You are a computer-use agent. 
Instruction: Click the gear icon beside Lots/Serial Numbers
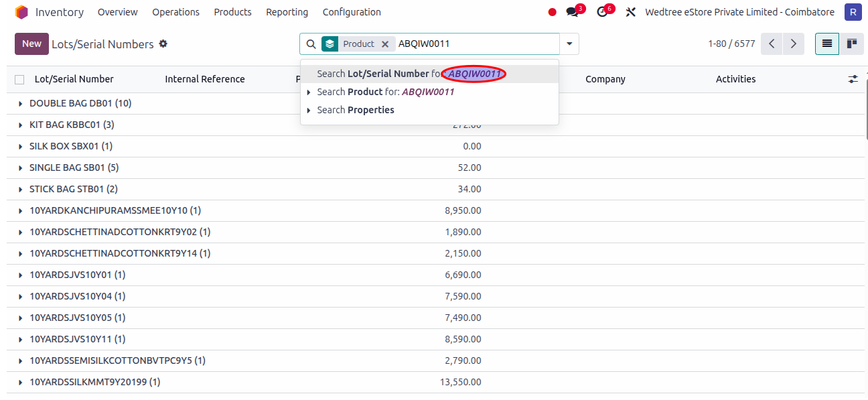(x=163, y=44)
